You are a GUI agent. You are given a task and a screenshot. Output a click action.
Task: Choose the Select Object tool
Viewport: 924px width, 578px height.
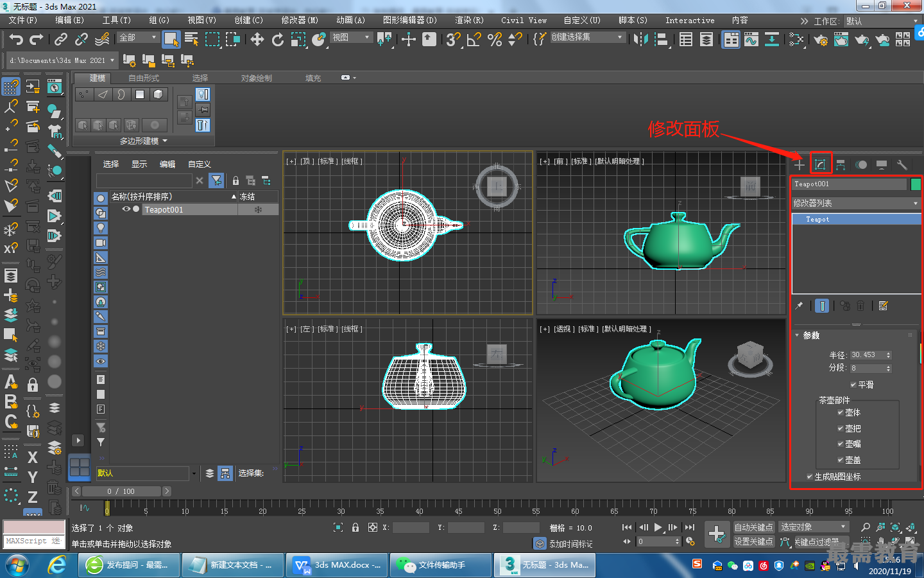click(x=171, y=39)
